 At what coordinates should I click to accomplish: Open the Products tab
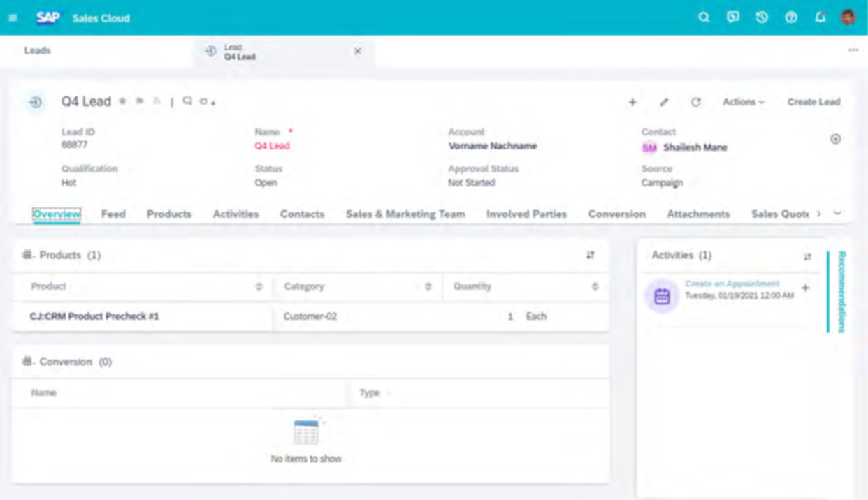pos(169,214)
